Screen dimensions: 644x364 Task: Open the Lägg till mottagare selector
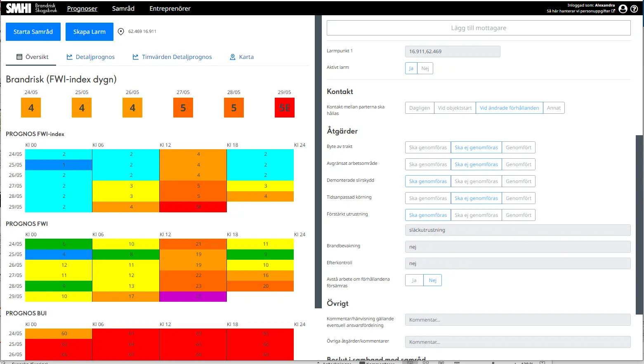(479, 28)
